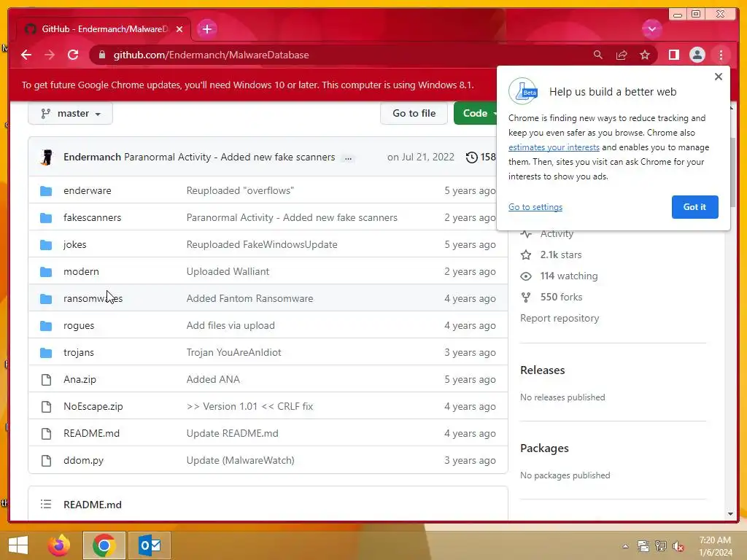Image resolution: width=747 pixels, height=560 pixels.
Task: Close the Help us build popup
Action: click(719, 77)
